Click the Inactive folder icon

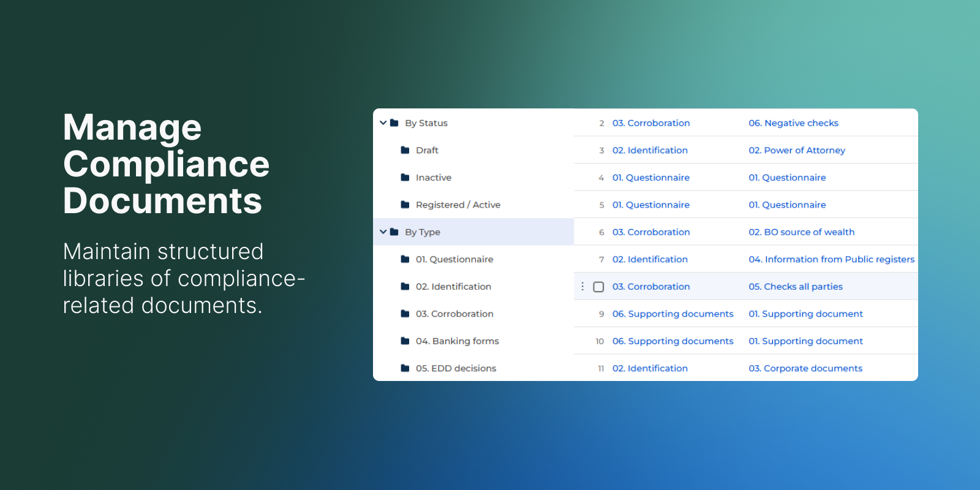click(405, 178)
